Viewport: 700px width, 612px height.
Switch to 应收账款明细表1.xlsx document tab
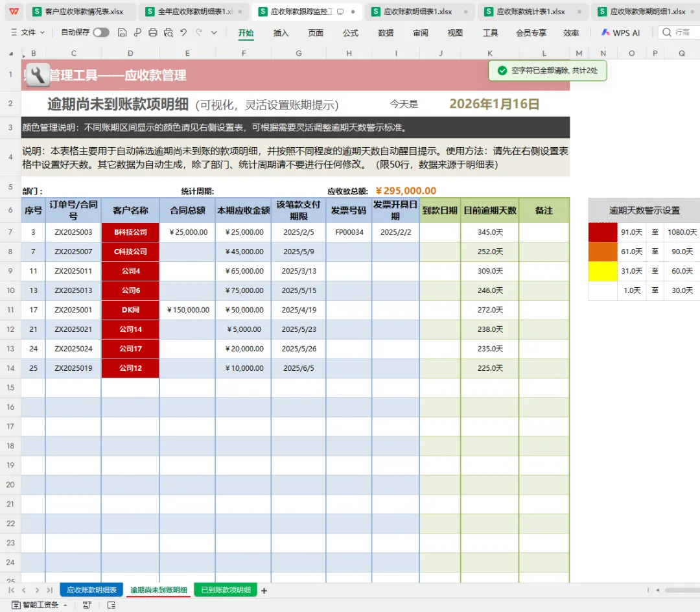click(419, 12)
